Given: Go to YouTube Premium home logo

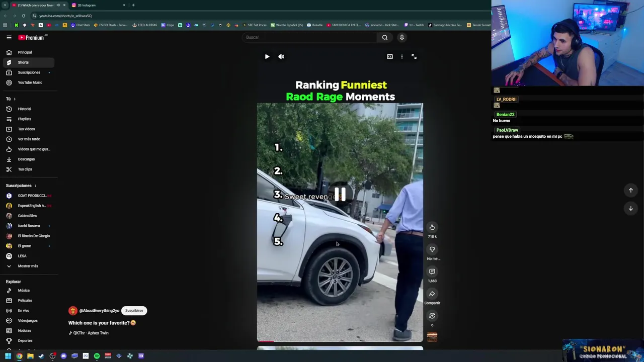Looking at the screenshot, I should (32, 37).
